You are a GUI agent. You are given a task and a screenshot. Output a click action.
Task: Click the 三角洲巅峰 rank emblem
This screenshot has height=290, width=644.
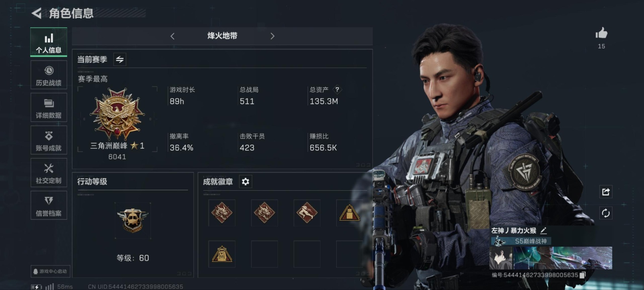[x=117, y=114]
